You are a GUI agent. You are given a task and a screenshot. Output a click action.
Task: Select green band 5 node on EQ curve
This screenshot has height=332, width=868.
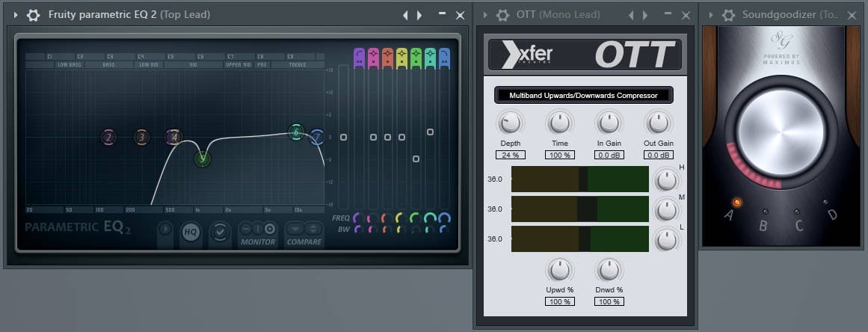pos(203,159)
